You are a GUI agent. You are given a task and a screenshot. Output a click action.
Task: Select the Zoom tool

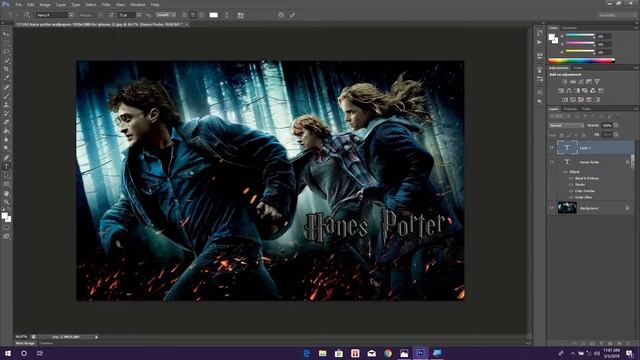click(6, 202)
